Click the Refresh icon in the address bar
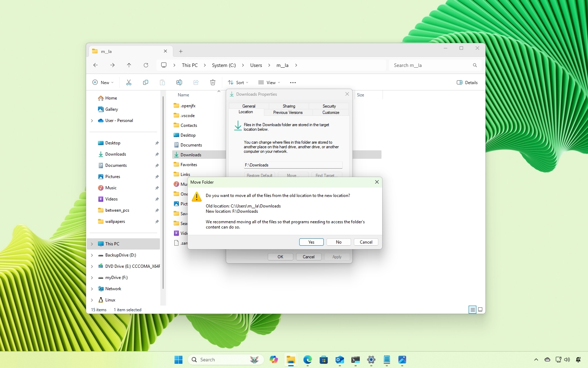 [x=146, y=65]
